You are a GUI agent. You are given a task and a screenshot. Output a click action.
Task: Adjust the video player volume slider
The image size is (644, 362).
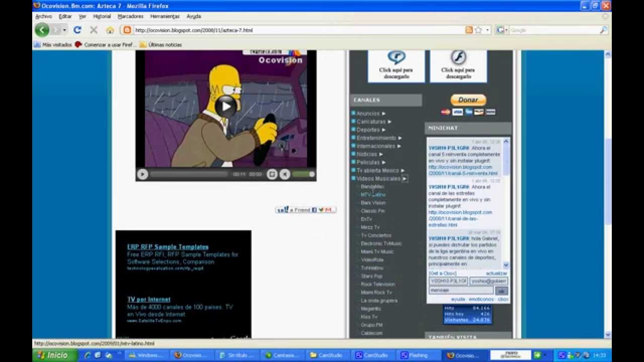pyautogui.click(x=303, y=174)
